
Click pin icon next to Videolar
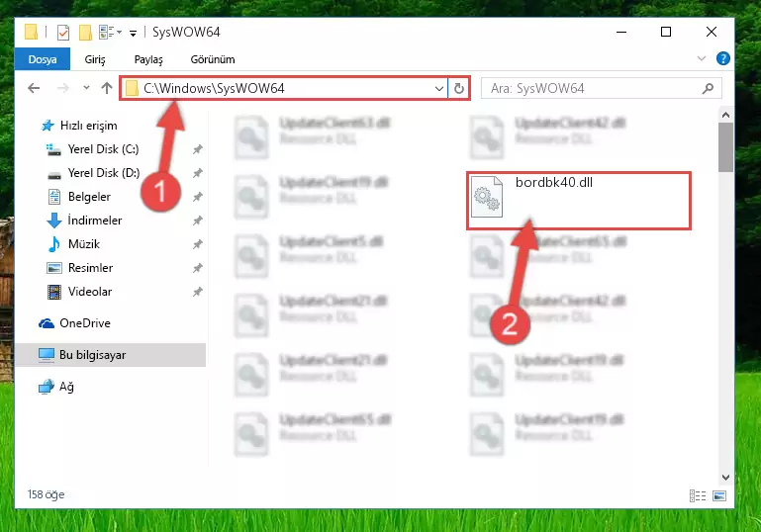click(198, 292)
